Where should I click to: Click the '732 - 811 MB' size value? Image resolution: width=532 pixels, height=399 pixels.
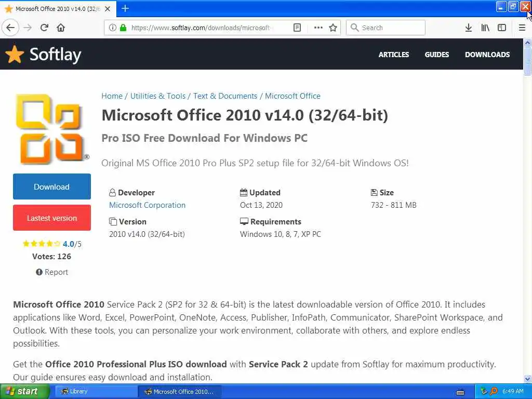click(394, 205)
